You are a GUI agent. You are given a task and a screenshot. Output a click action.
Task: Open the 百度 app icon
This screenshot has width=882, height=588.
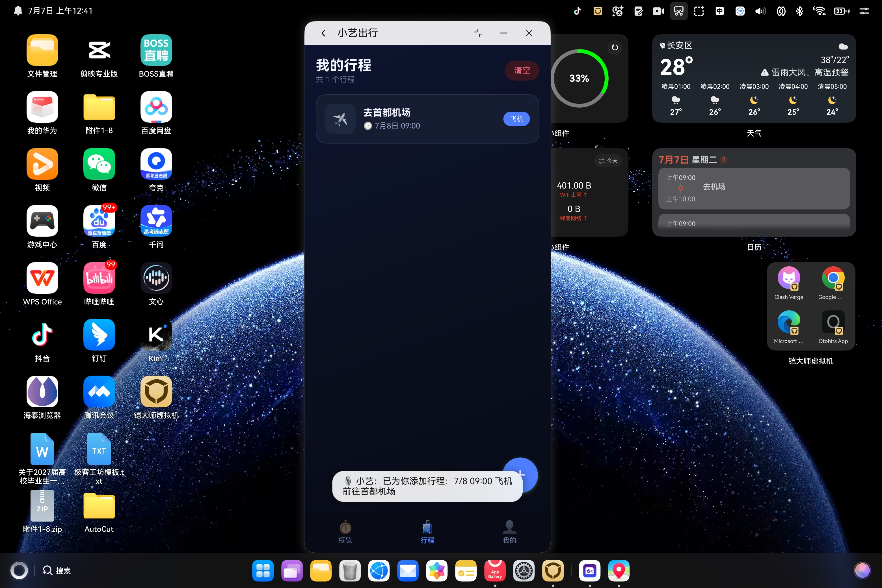pyautogui.click(x=99, y=221)
